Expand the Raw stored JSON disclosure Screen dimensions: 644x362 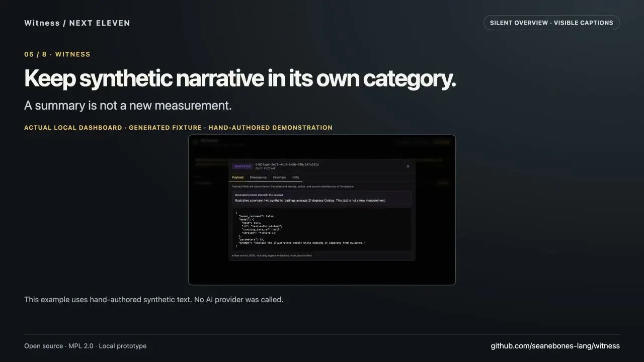tap(272, 255)
